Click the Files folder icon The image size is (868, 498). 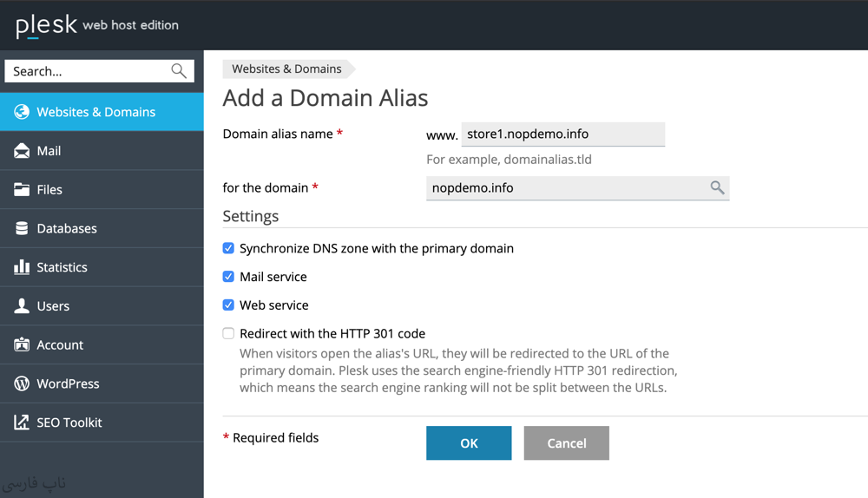click(22, 190)
